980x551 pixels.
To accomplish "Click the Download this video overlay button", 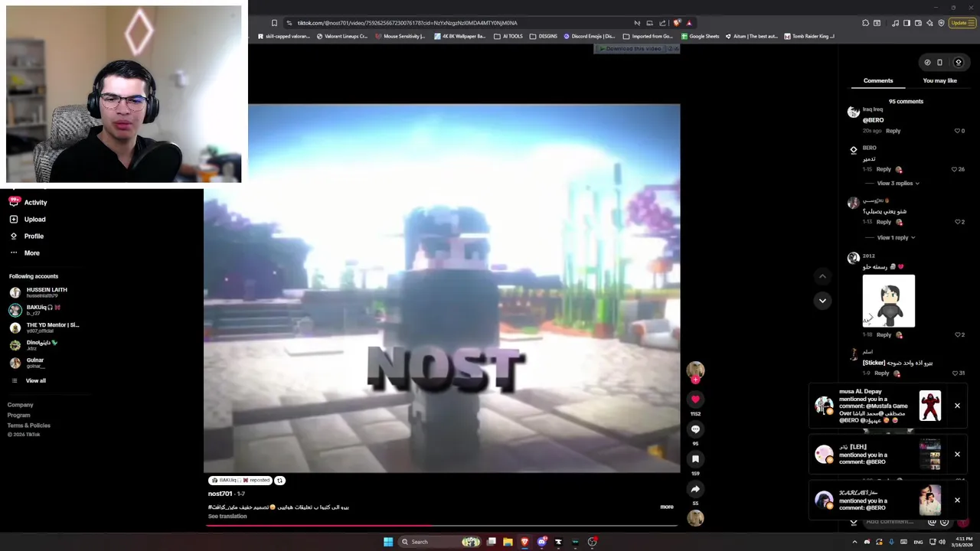I will pos(630,49).
